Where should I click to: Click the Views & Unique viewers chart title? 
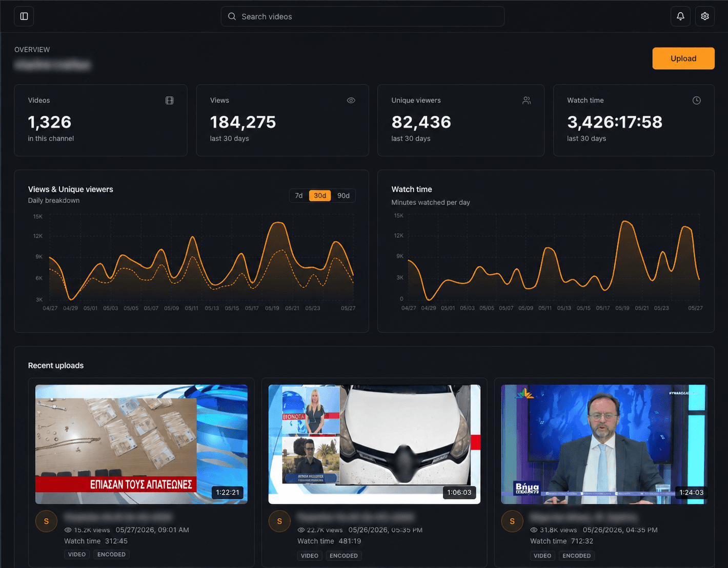coord(71,189)
